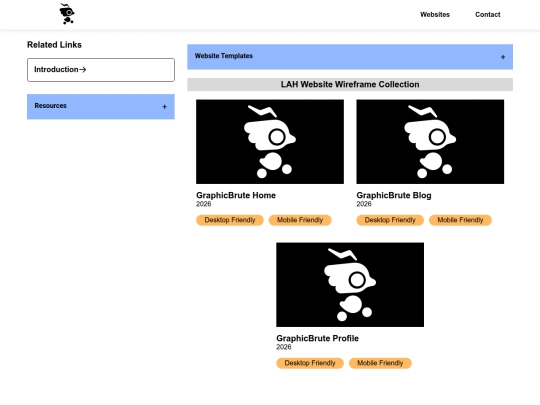Select Desktop Friendly tag under GraphicBrute Blog
540x405 pixels.
[x=390, y=220]
